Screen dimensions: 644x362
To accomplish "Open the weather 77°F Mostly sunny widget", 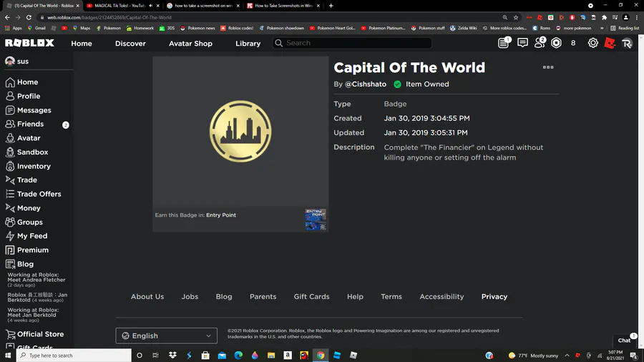I will 533,356.
